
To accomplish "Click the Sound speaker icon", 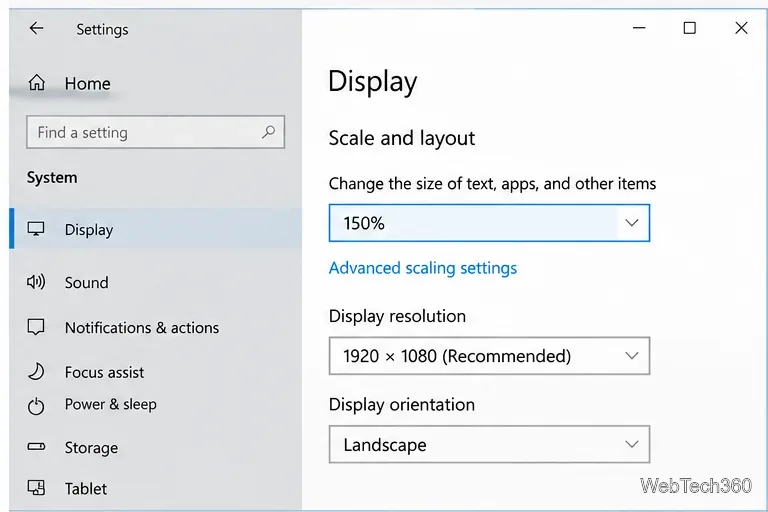I will [x=36, y=282].
